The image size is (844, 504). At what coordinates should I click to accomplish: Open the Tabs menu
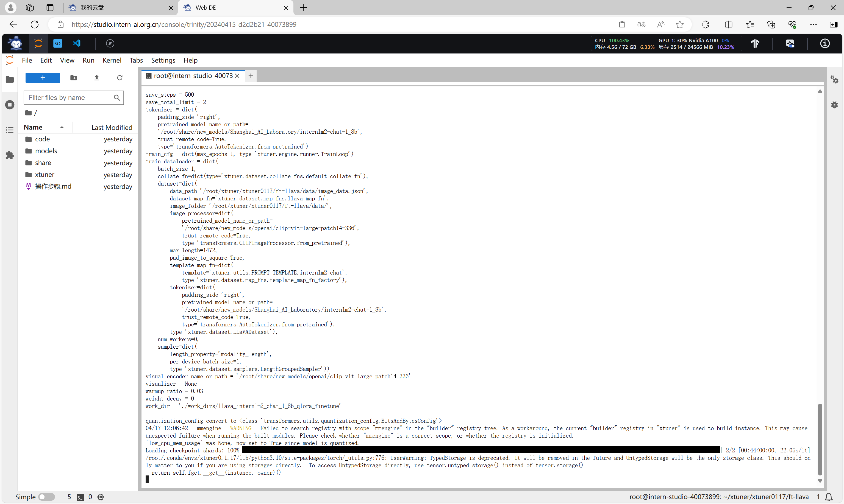pos(136,60)
